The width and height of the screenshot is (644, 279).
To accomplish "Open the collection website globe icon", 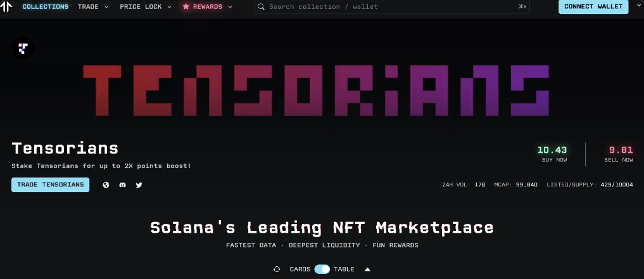I will (106, 185).
